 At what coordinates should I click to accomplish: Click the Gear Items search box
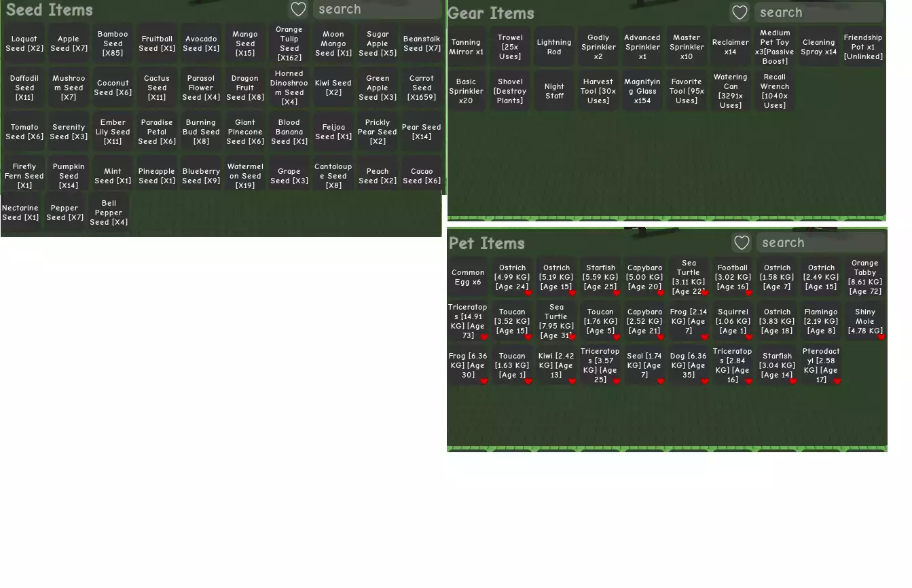click(x=820, y=13)
